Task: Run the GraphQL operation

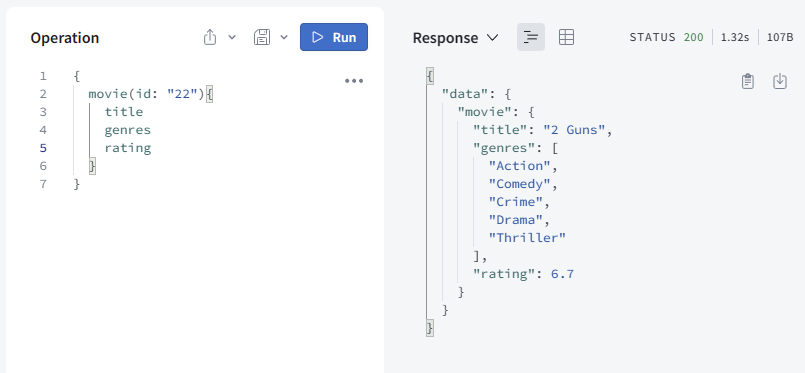Action: pyautogui.click(x=334, y=37)
